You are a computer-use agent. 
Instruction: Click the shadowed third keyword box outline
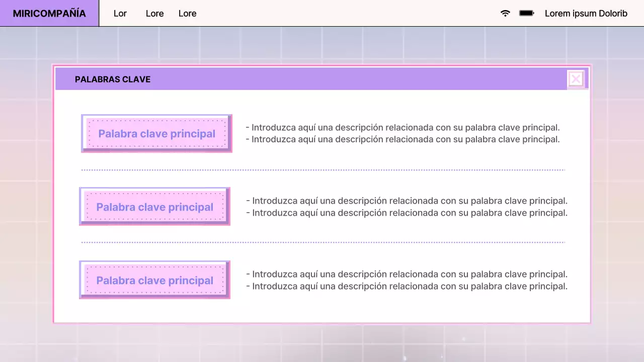point(154,280)
